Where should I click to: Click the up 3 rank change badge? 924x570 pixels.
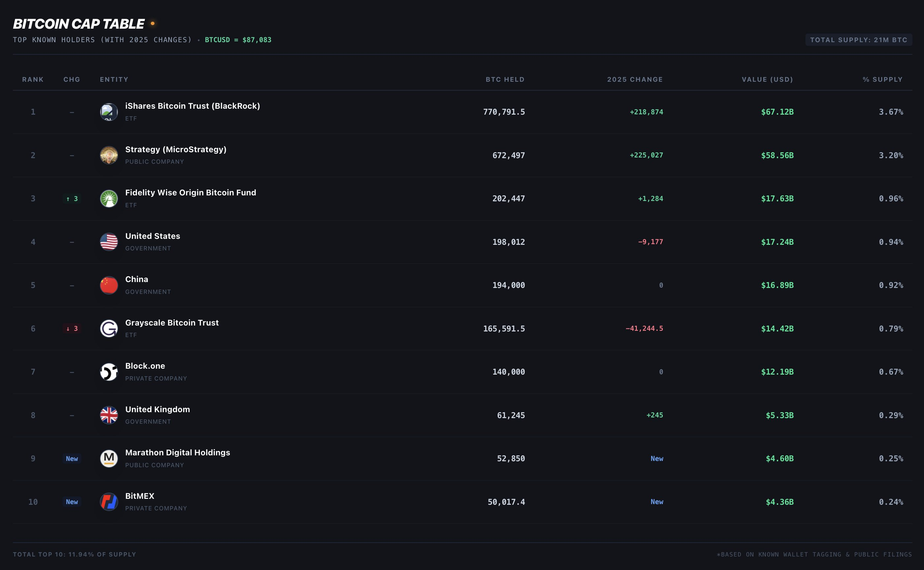click(x=72, y=199)
